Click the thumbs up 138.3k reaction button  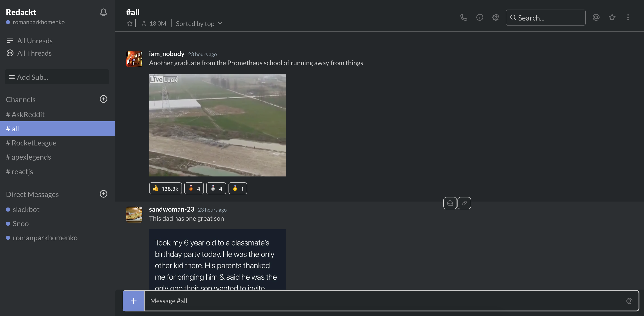coord(165,188)
